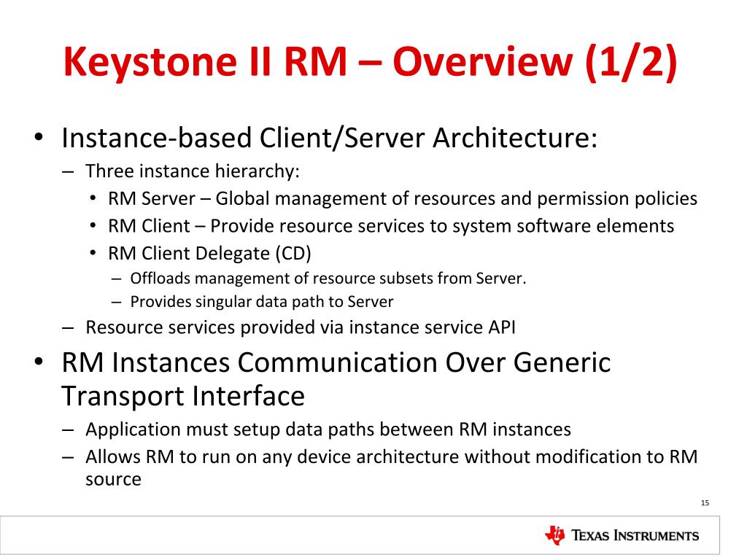The height and width of the screenshot is (560, 747).
Task: Click the "Texas Instruments" wordmark text
Action: (x=635, y=536)
